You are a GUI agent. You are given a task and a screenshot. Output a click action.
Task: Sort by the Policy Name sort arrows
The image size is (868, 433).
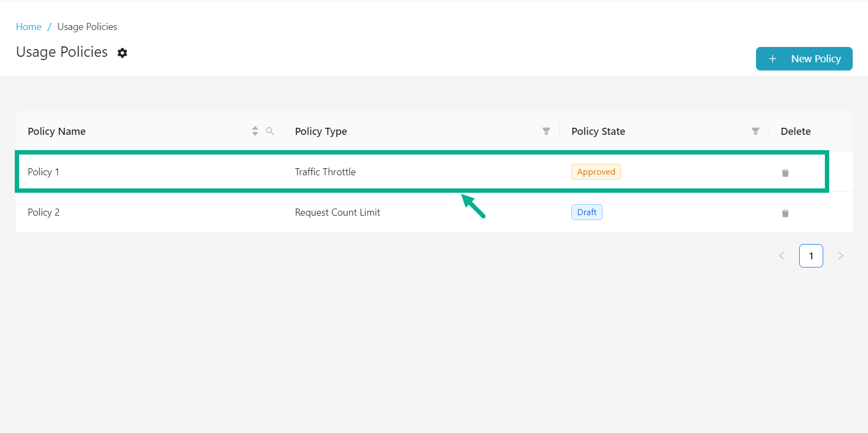pyautogui.click(x=255, y=131)
